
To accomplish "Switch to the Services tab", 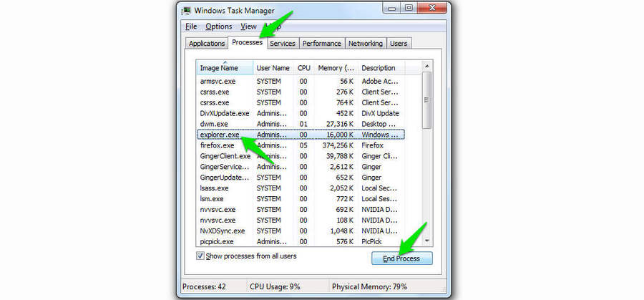I will click(x=283, y=43).
